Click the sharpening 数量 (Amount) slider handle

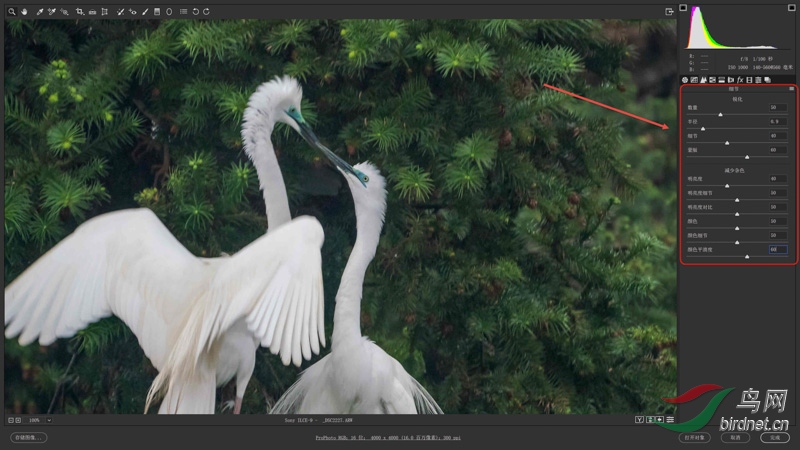click(720, 115)
